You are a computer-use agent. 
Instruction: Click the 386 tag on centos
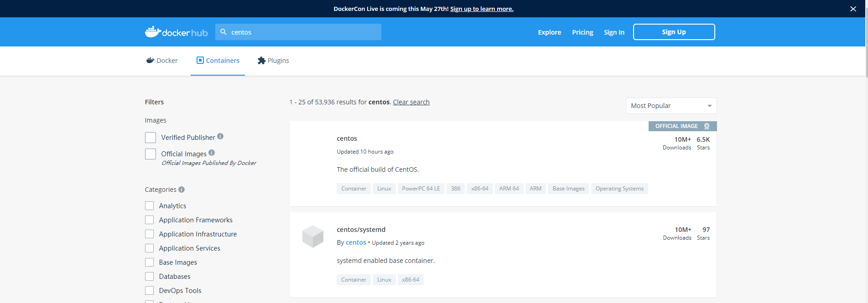pos(456,189)
